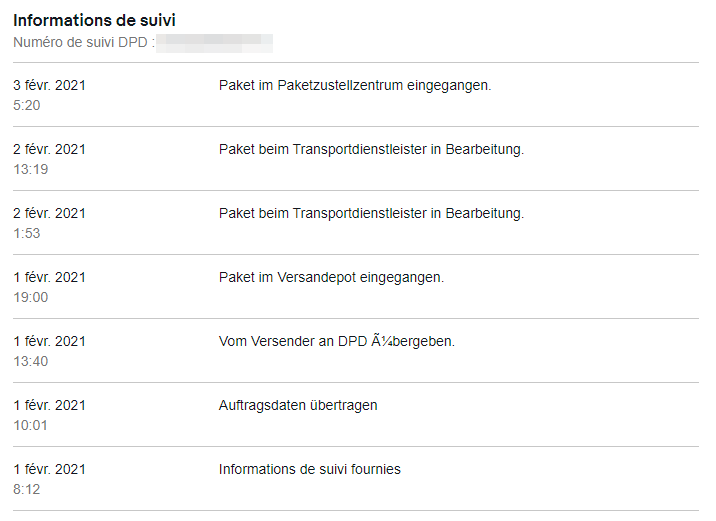Click the 5:20 timestamp
716x521 pixels.
tap(27, 105)
